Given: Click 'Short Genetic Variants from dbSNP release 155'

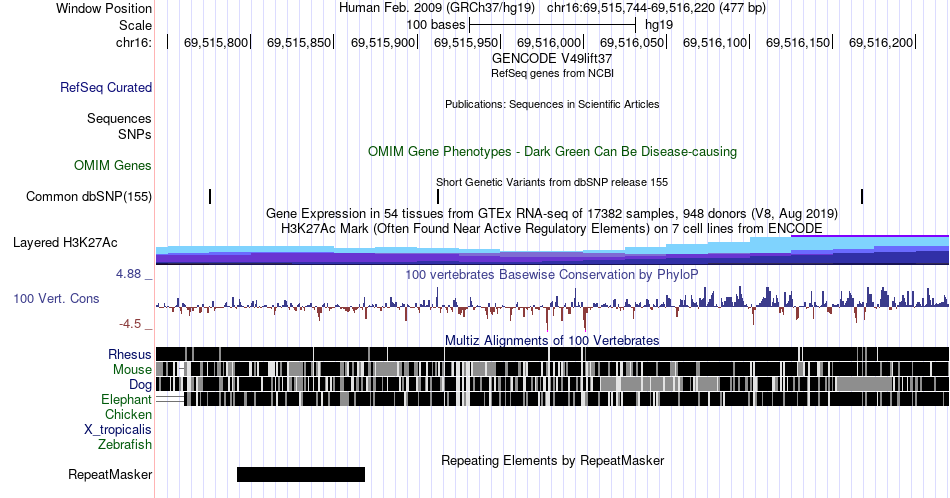Looking at the screenshot, I should click(552, 182).
